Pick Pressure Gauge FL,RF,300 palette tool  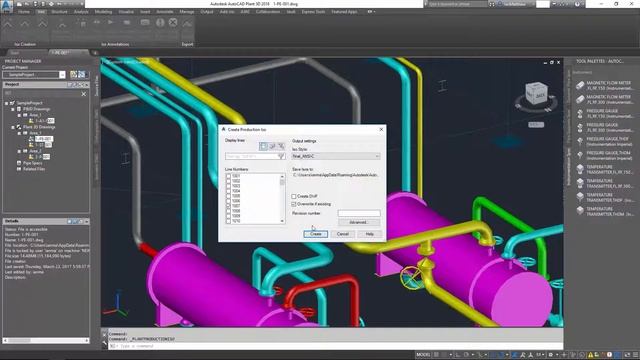point(605,127)
